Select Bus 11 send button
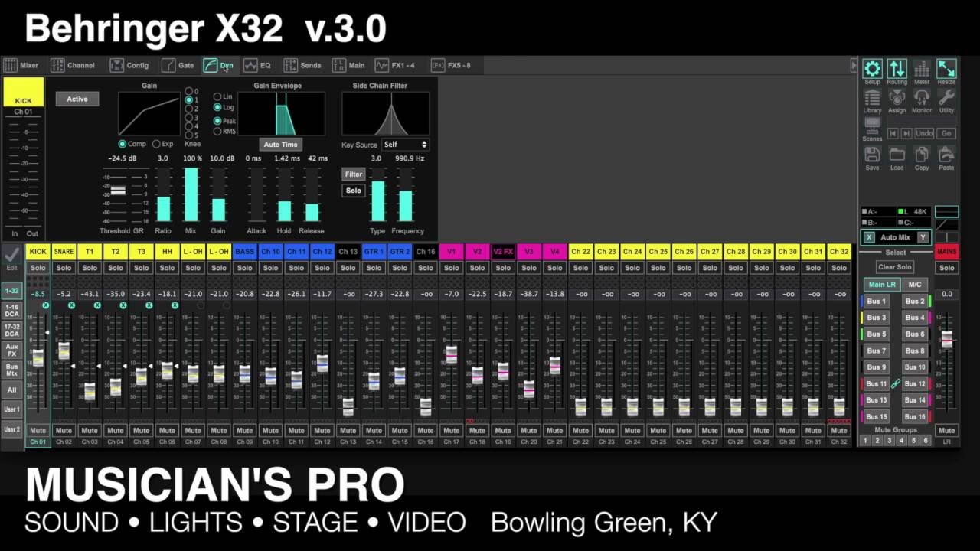Viewport: 980px width, 551px height. click(877, 383)
